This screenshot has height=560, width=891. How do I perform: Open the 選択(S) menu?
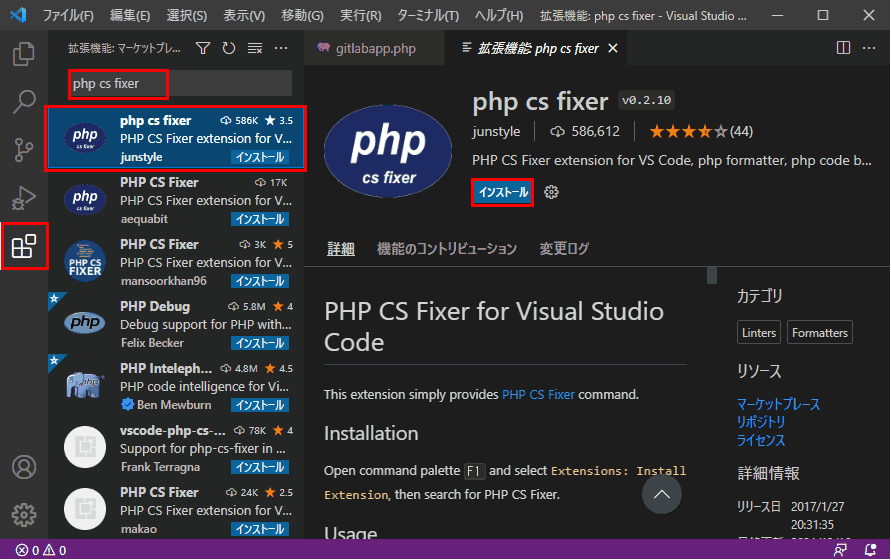point(186,15)
